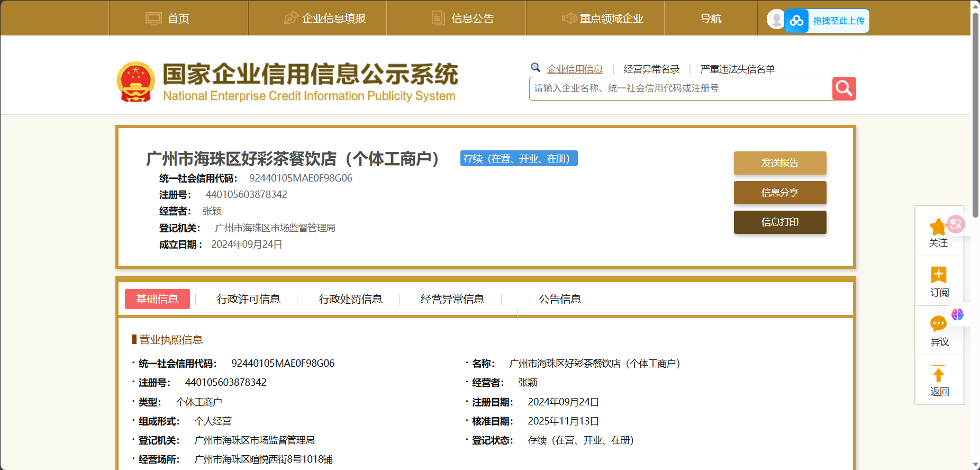Open the 导航 menu item
980x470 pixels.
point(711,18)
